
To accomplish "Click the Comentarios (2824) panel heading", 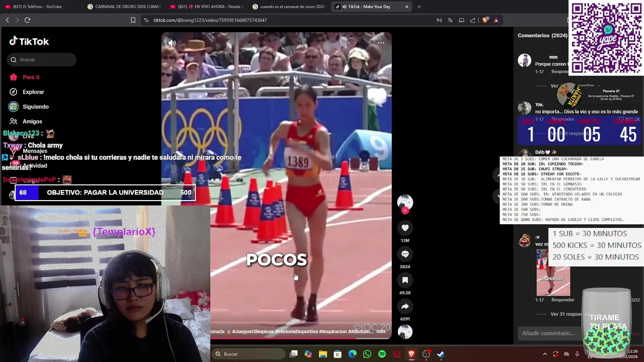I will click(x=542, y=35).
